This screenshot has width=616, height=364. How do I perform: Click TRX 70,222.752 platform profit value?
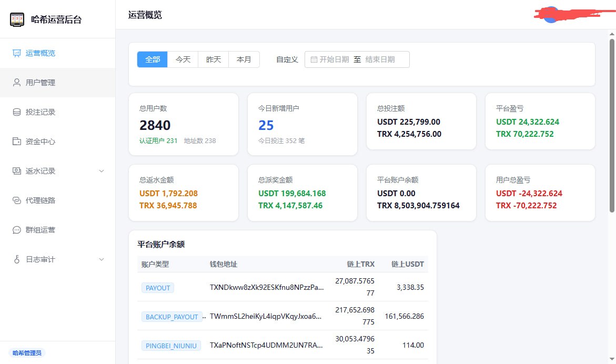coord(525,134)
